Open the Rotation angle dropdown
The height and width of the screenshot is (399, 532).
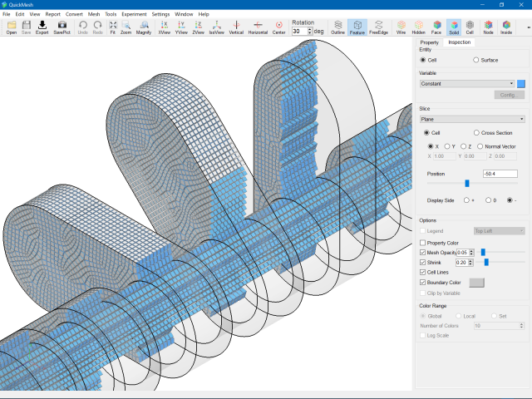coord(309,32)
